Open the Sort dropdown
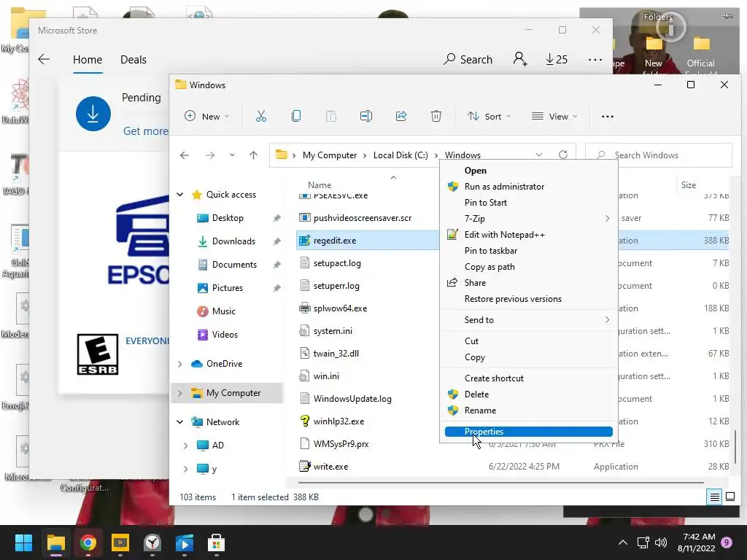Screen dimensions: 747x560 pyautogui.click(x=489, y=116)
